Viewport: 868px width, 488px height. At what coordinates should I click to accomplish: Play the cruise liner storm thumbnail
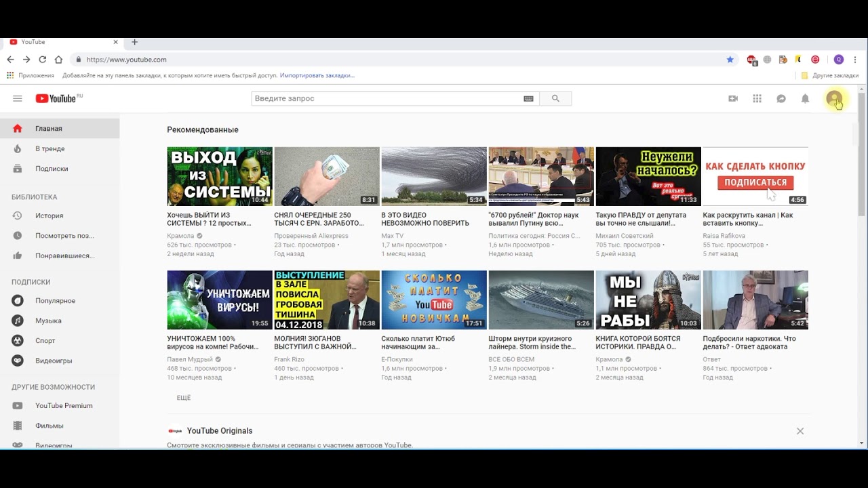pyautogui.click(x=541, y=300)
